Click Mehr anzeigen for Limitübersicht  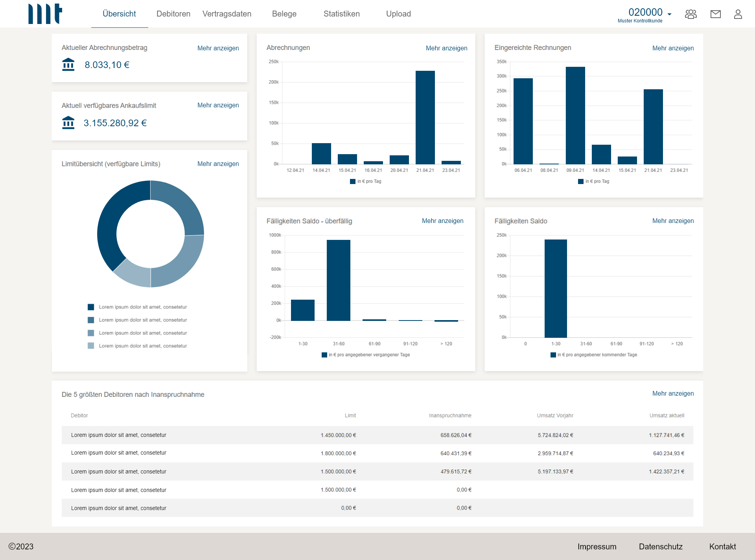coord(218,164)
